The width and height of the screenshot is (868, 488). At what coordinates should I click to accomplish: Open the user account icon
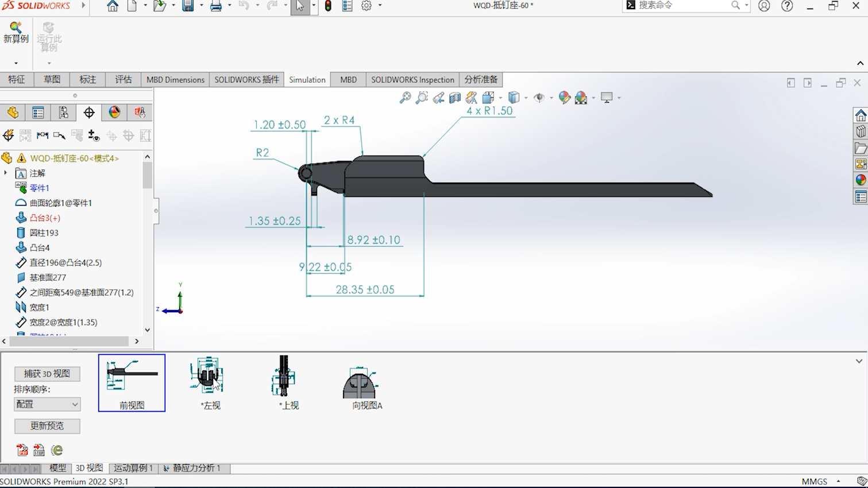[x=764, y=6]
